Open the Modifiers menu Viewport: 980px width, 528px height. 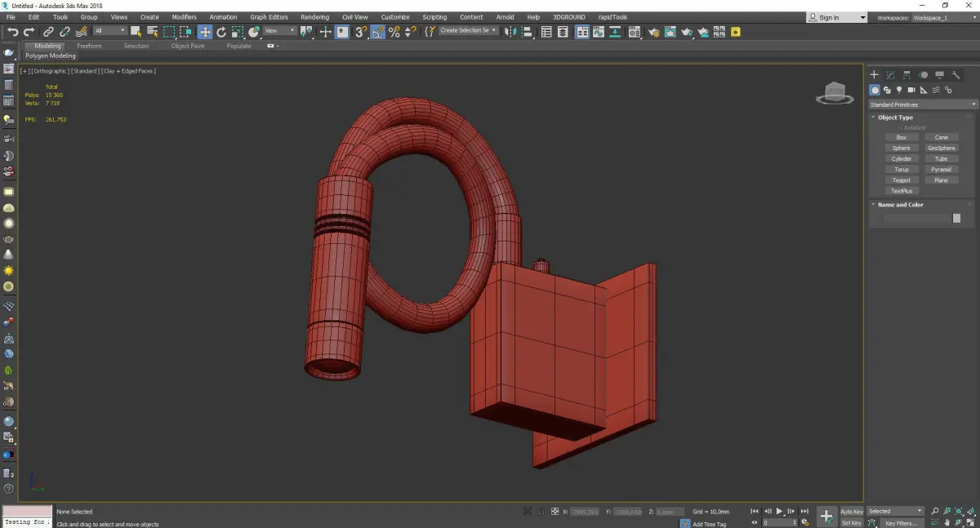[184, 17]
